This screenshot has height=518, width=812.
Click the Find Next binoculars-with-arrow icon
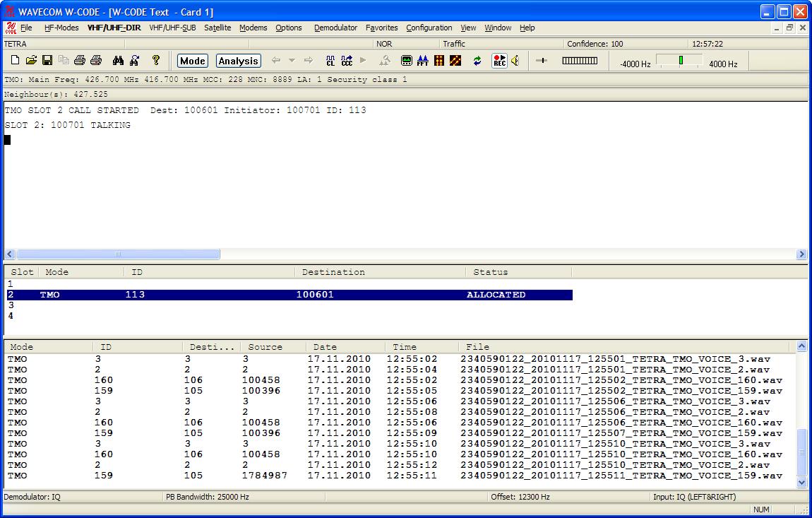pos(135,61)
